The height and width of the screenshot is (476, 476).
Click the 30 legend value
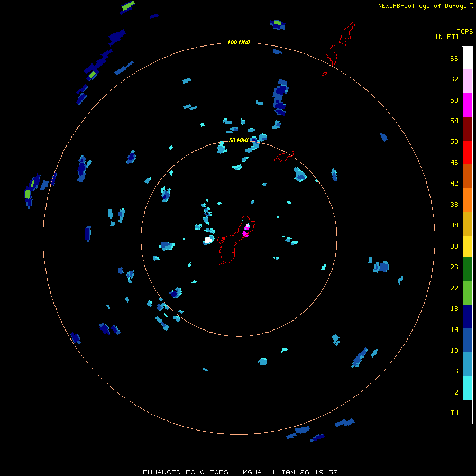click(454, 246)
